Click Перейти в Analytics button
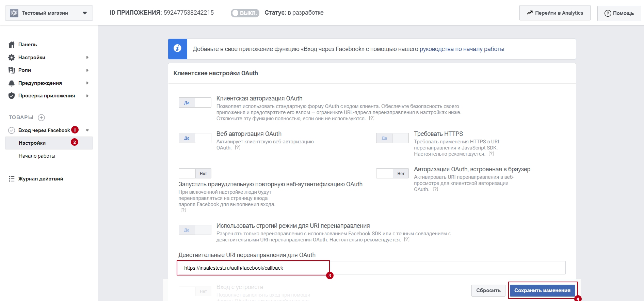Viewport: 644px width, 301px height. coord(555,13)
